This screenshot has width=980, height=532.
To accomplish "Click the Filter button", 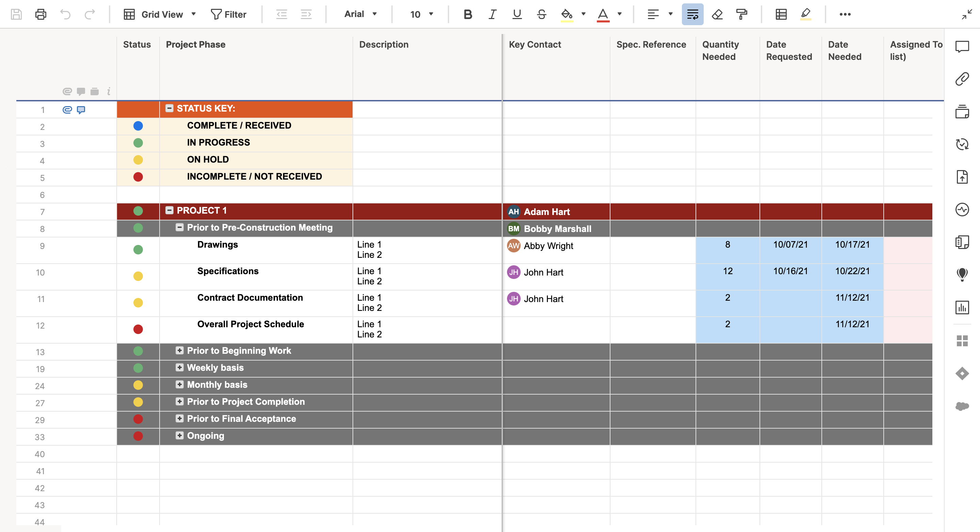I will click(229, 14).
